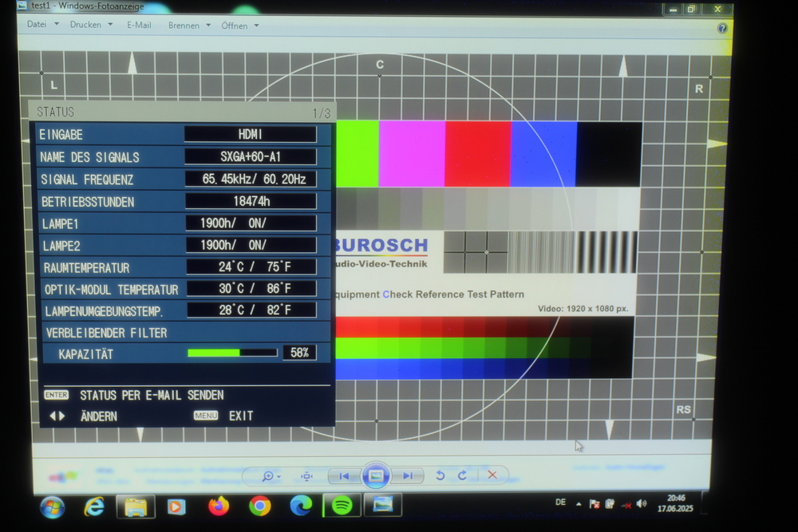The image size is (798, 532).
Task: Launch Google Chrome from the taskbar
Action: click(259, 506)
